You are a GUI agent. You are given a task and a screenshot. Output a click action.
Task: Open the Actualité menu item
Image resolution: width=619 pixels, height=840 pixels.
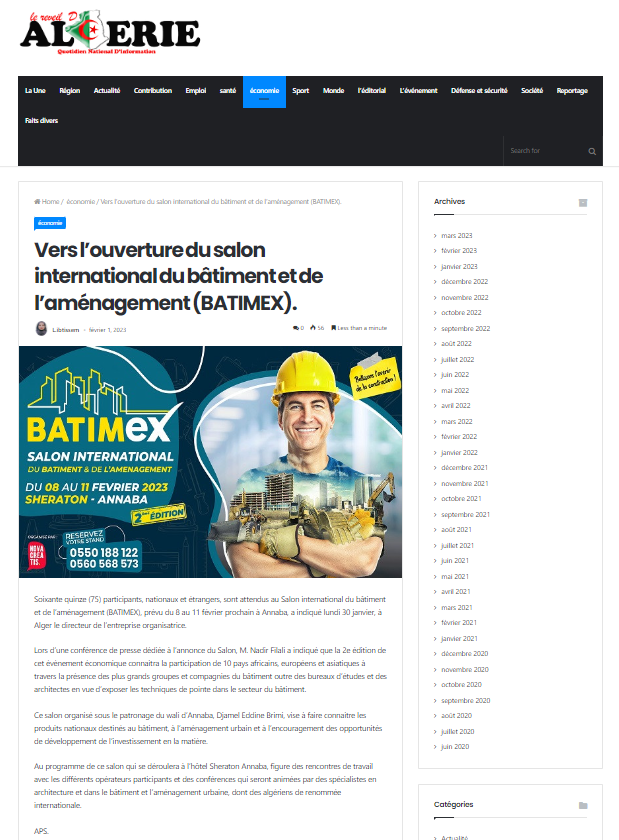tap(107, 91)
